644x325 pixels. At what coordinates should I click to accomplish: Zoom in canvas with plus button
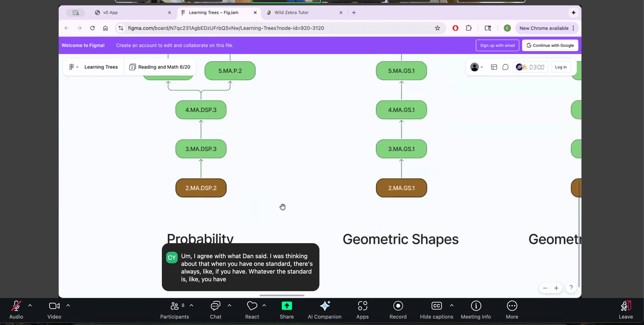tap(556, 288)
